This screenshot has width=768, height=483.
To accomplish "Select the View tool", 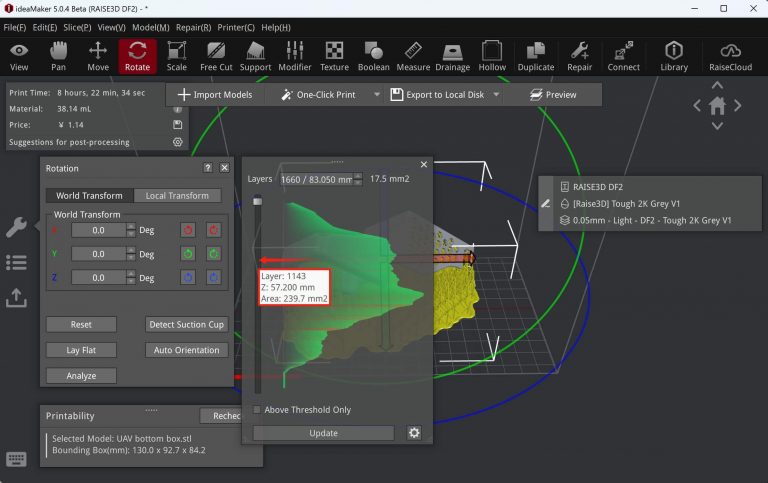I will point(19,57).
